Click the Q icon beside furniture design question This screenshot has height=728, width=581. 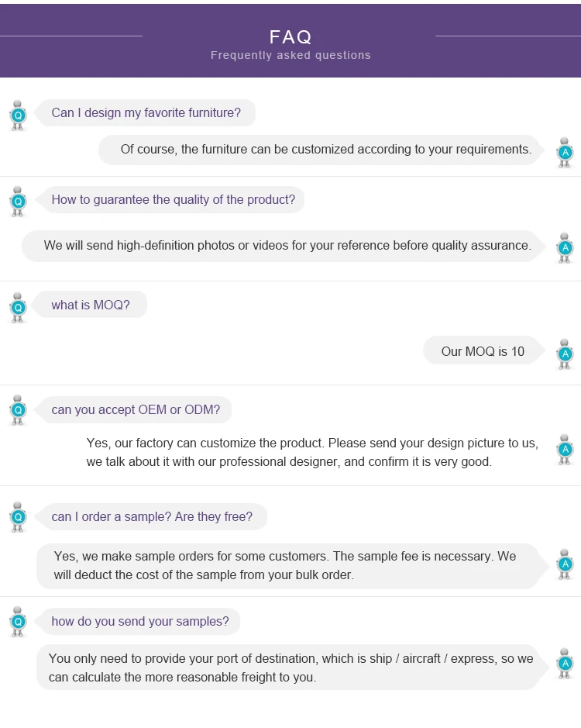click(x=19, y=115)
